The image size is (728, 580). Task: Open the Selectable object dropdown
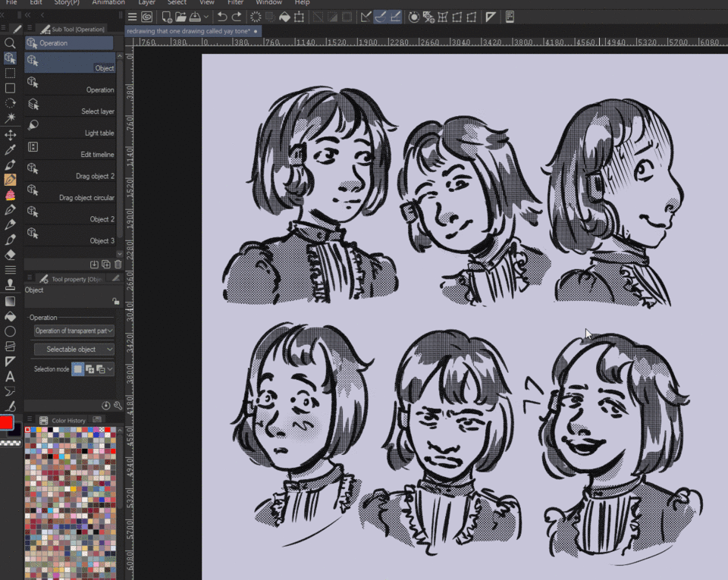point(74,350)
